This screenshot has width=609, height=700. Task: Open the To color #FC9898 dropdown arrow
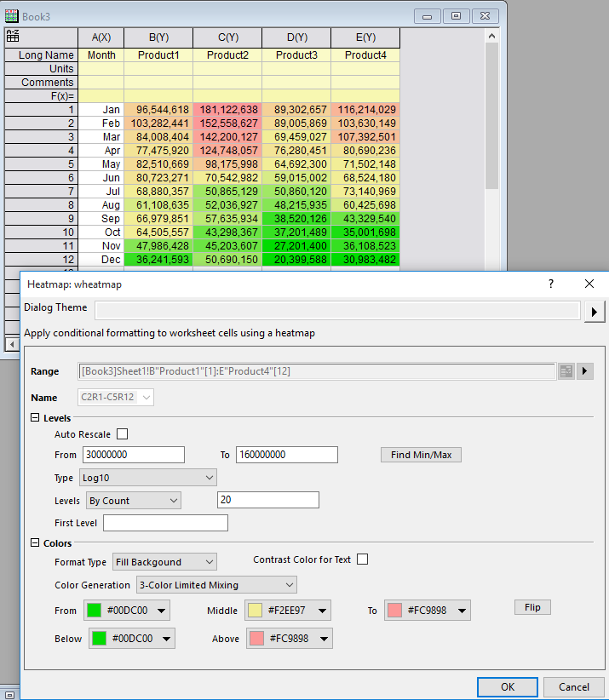(462, 611)
